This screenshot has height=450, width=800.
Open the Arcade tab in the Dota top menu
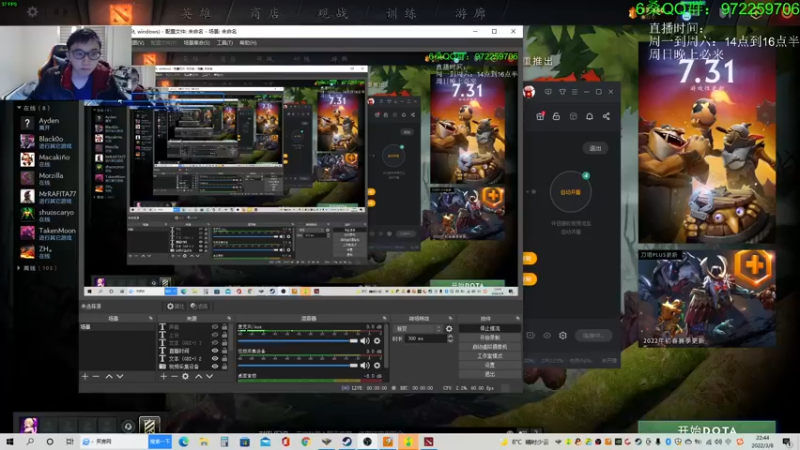pyautogui.click(x=470, y=13)
